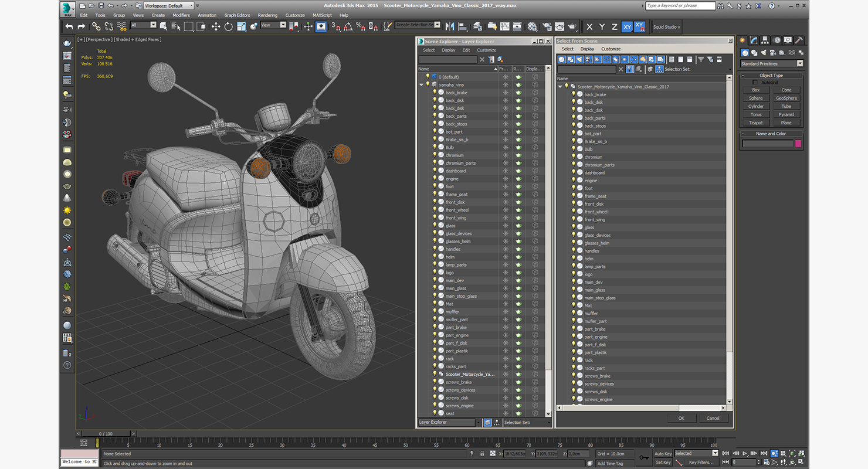The image size is (868, 469).
Task: Click the Set Keys key icon
Action: 644,457
